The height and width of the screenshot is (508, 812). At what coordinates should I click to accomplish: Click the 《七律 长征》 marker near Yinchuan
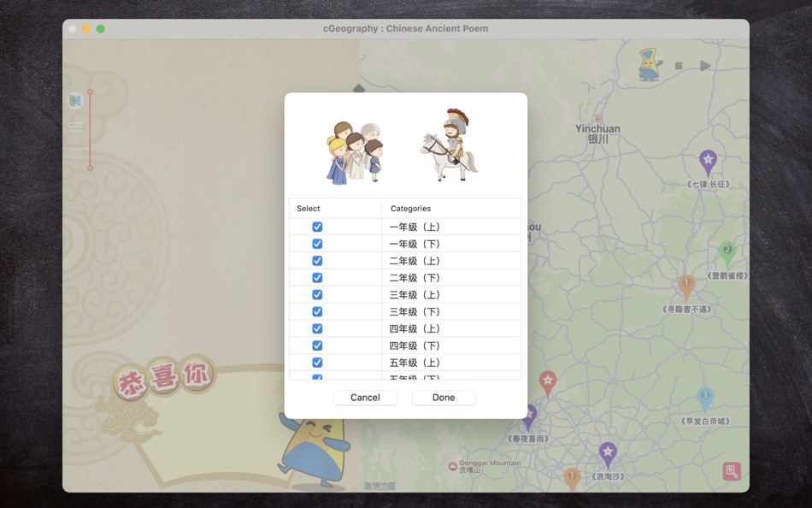tap(707, 160)
